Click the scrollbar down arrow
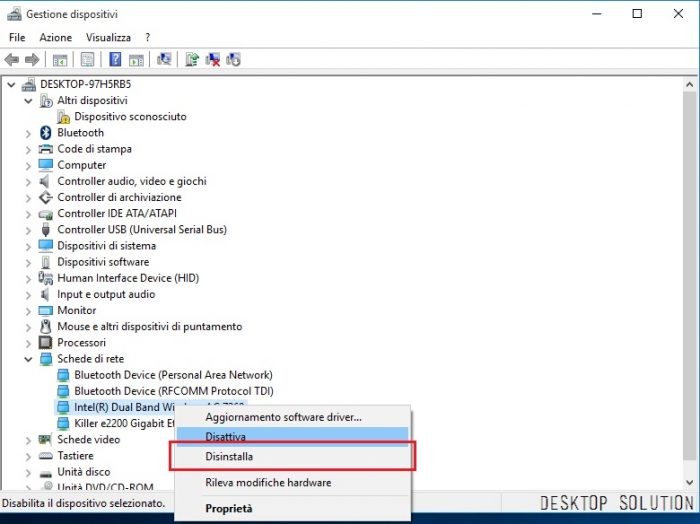700x524 pixels. 689,482
